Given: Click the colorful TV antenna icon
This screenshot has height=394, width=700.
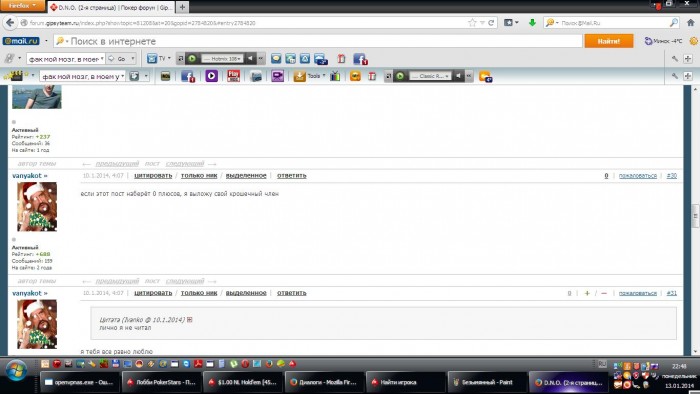Looking at the screenshot, I should coord(335,76).
